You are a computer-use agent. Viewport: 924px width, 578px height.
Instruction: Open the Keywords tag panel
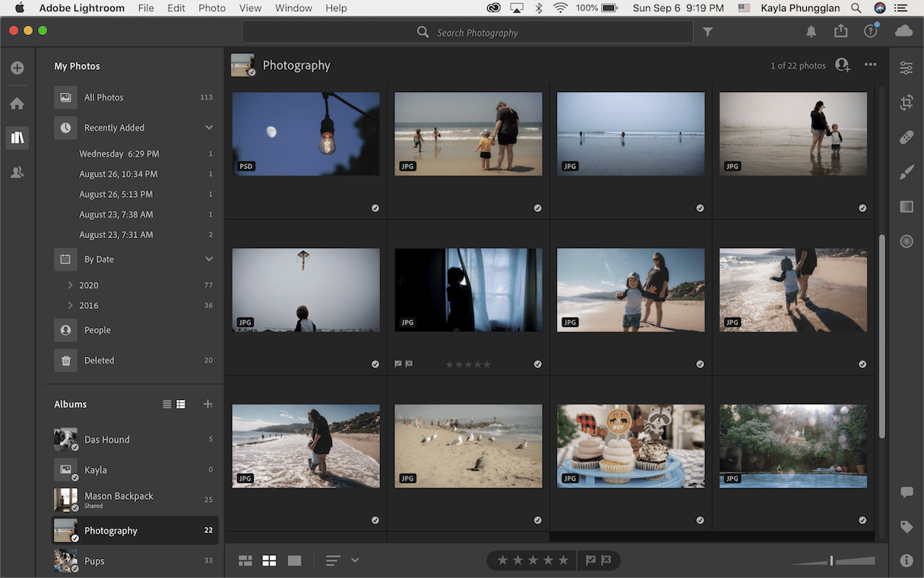906,526
